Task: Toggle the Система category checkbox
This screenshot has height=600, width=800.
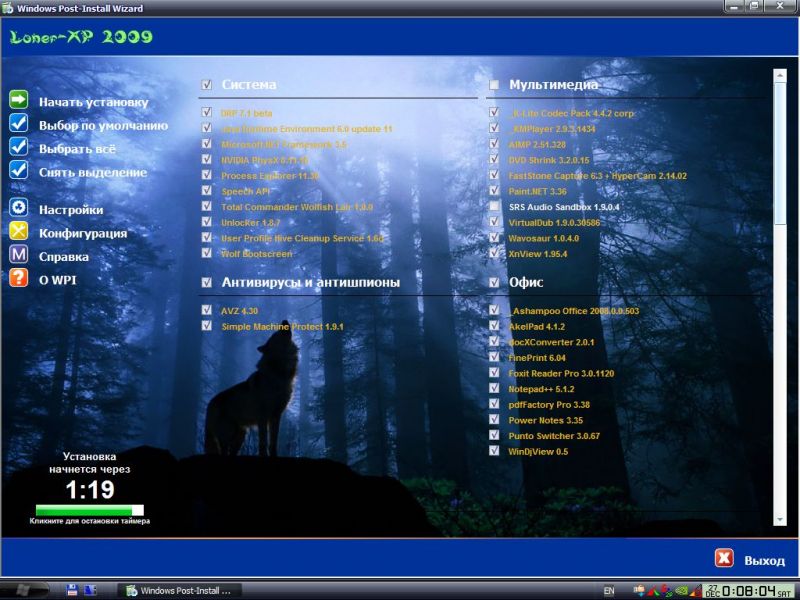Action: click(207, 85)
